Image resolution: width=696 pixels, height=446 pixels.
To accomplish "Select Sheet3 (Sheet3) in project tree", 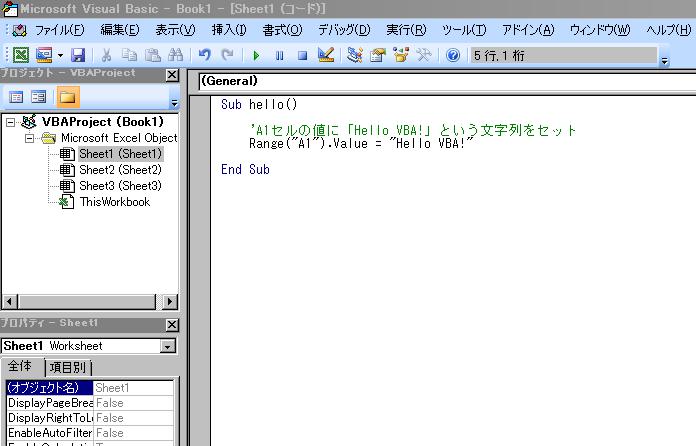I will click(x=120, y=186).
